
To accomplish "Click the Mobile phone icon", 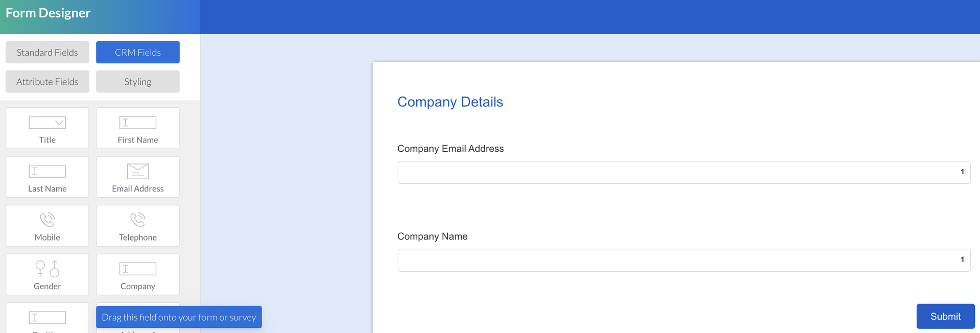I will 47,220.
